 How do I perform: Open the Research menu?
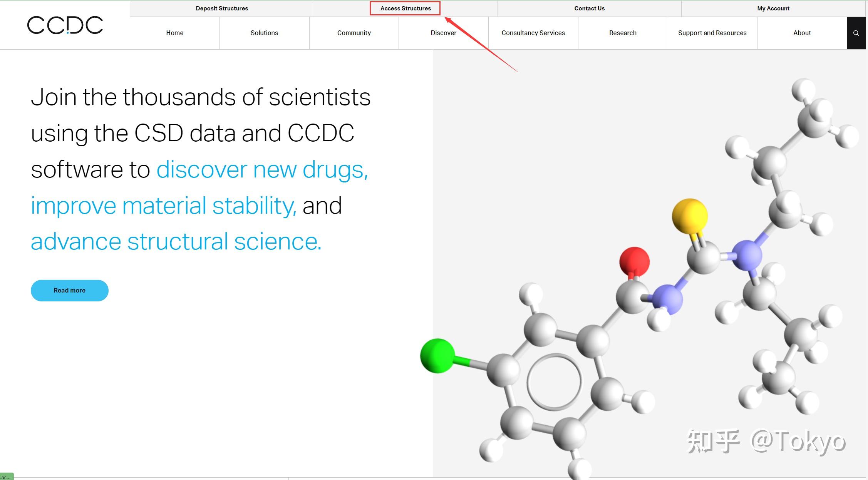pyautogui.click(x=623, y=33)
